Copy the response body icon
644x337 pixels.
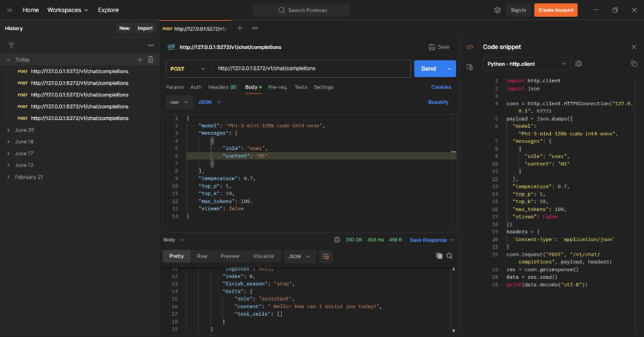pos(439,256)
